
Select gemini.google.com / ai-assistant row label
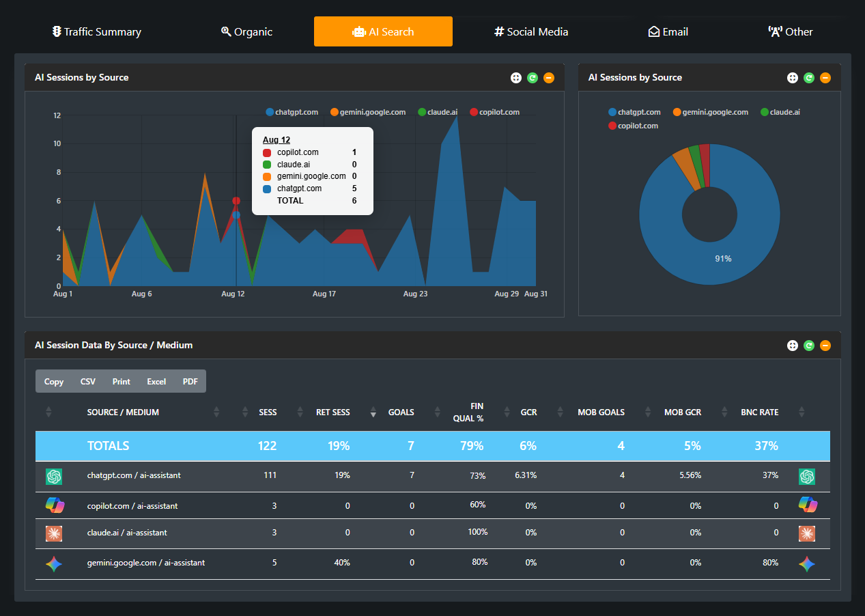coord(146,563)
